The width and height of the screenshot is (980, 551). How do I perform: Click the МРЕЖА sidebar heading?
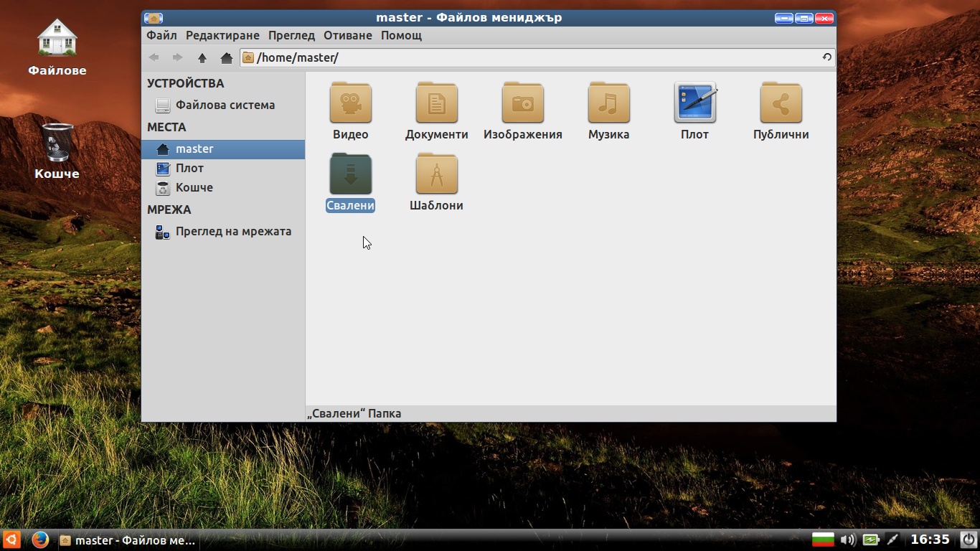(169, 209)
